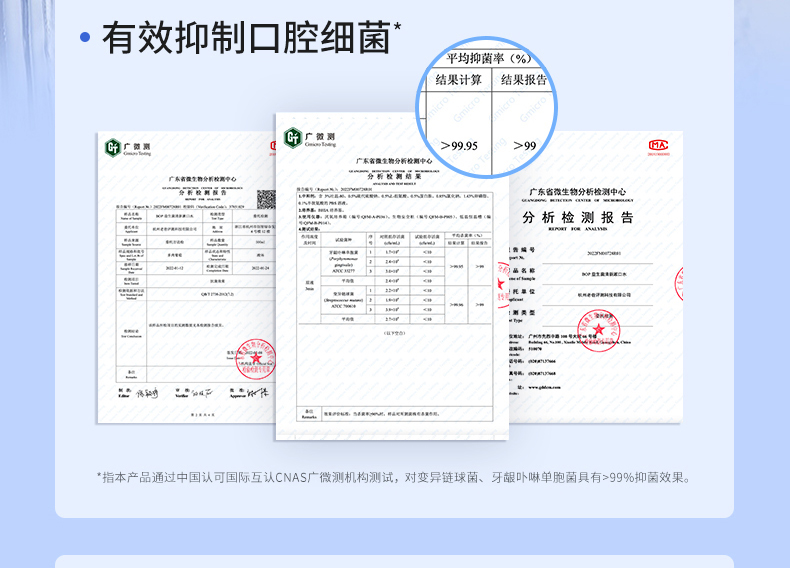Viewport: 790px width, 568px height.
Task: Click the red round stamp on the right cover page
Action: click(x=599, y=330)
